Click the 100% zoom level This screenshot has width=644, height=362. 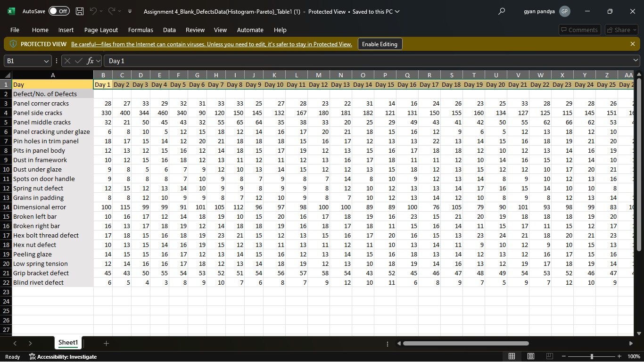tap(634, 357)
